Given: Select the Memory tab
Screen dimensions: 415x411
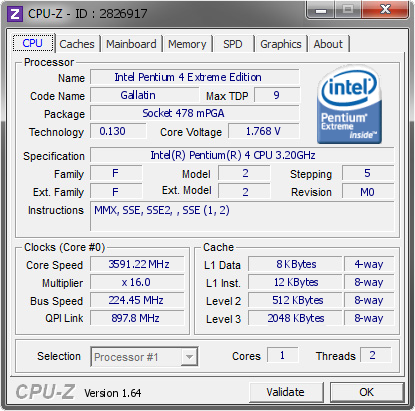Looking at the screenshot, I should pyautogui.click(x=187, y=44).
